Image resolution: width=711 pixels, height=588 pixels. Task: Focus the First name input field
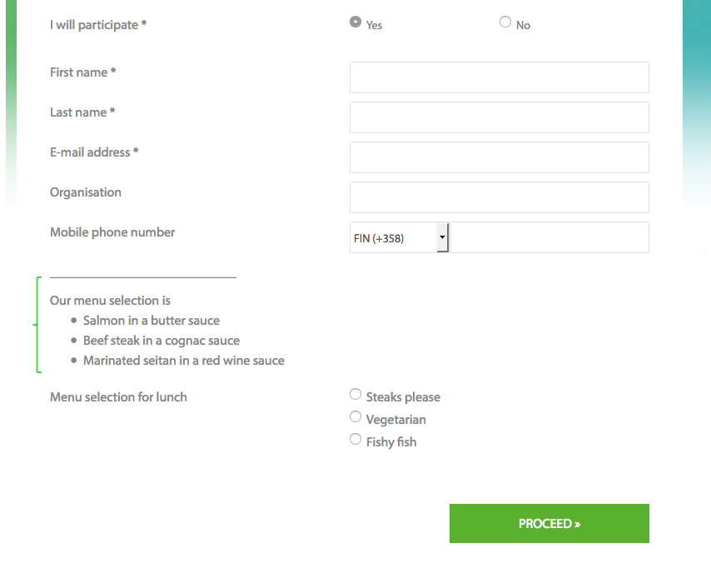point(500,77)
